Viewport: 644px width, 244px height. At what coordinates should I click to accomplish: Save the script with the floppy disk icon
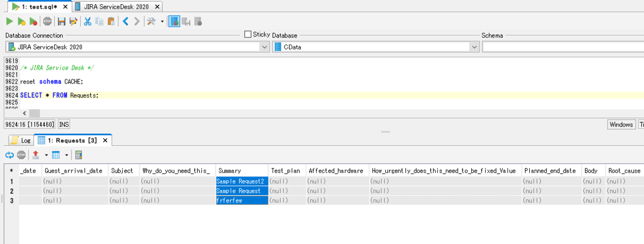[x=61, y=21]
